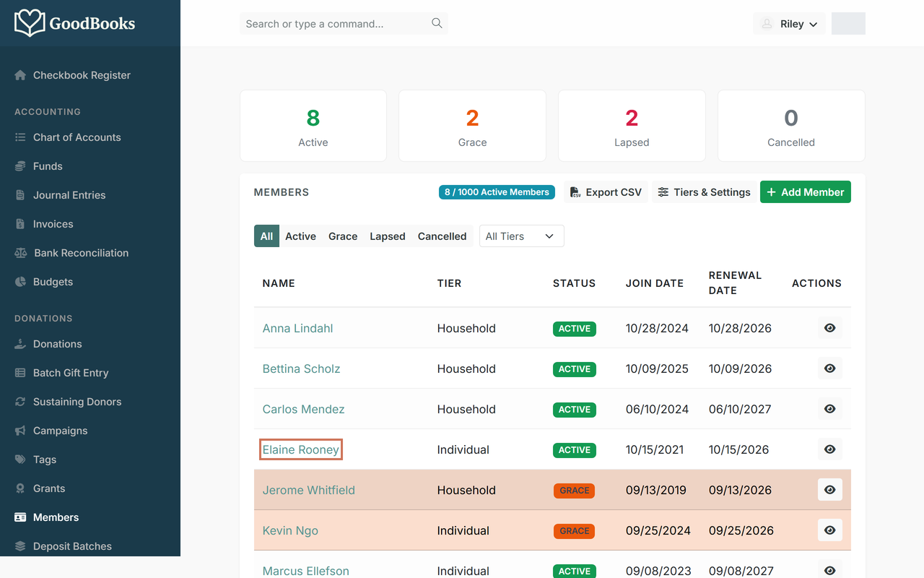The height and width of the screenshot is (578, 924).
Task: Filter members by the Cancelled tab
Action: 442,236
